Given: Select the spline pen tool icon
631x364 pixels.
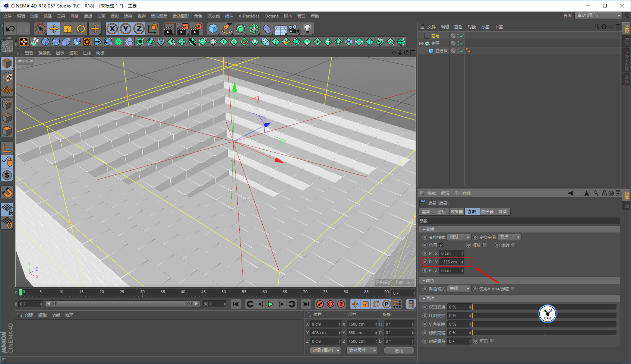Looking at the screenshot, I should (x=227, y=29).
